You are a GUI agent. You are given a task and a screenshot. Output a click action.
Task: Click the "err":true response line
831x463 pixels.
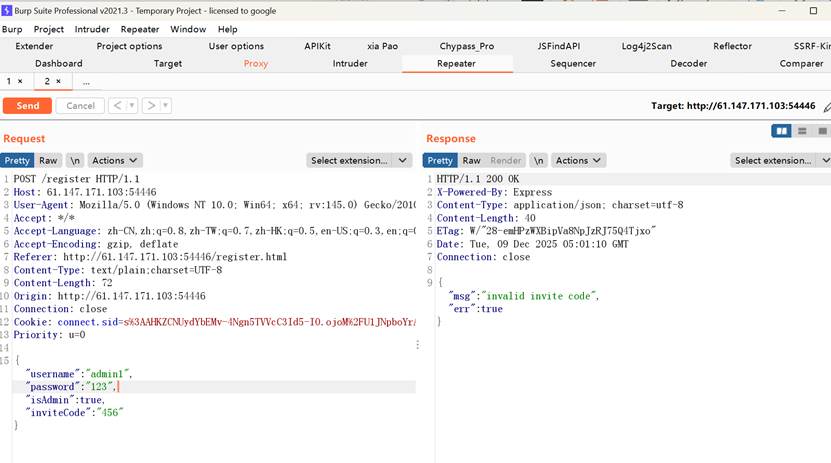click(475, 309)
